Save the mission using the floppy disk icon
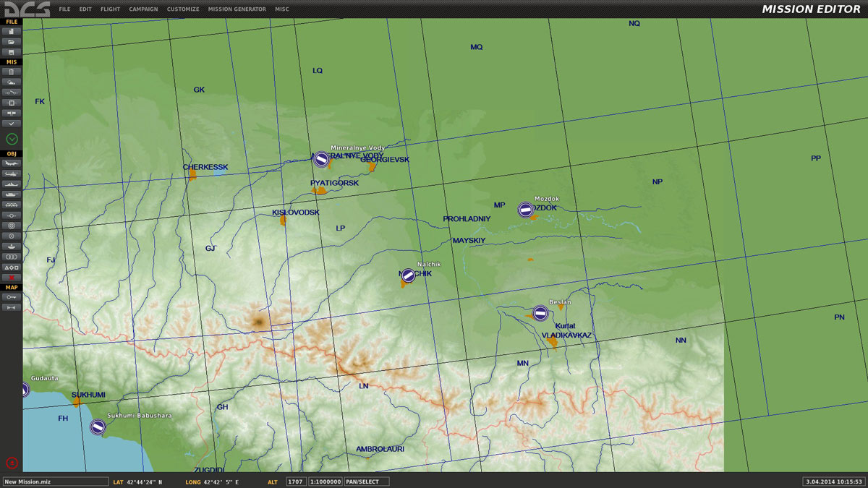 click(x=12, y=52)
